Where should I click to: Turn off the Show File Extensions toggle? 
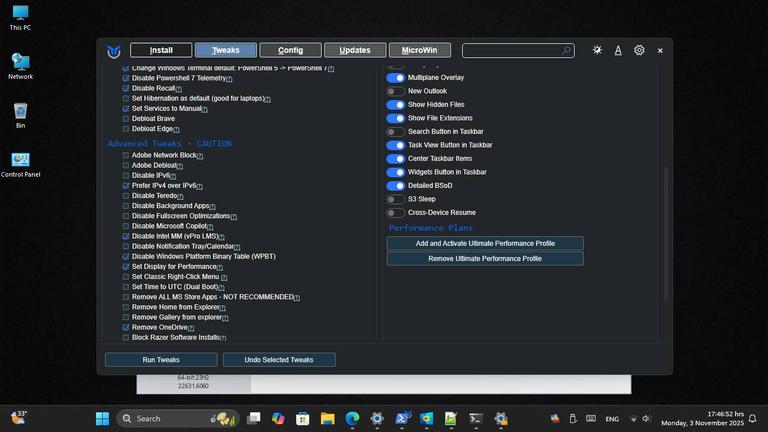tap(395, 119)
